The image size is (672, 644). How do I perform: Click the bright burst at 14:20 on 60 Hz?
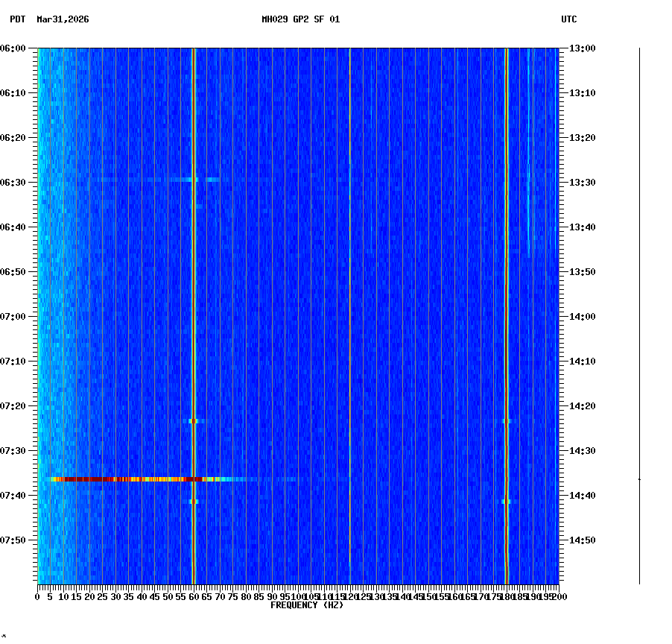pyautogui.click(x=194, y=422)
